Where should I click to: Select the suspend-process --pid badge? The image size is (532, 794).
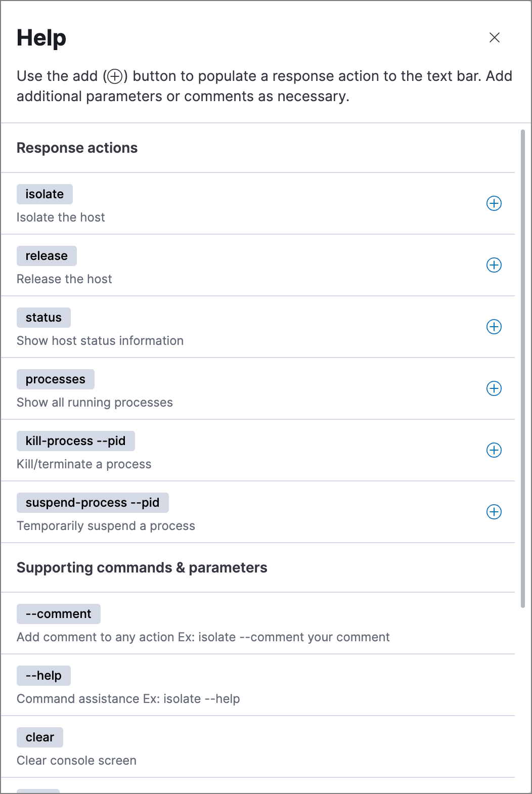tap(93, 503)
